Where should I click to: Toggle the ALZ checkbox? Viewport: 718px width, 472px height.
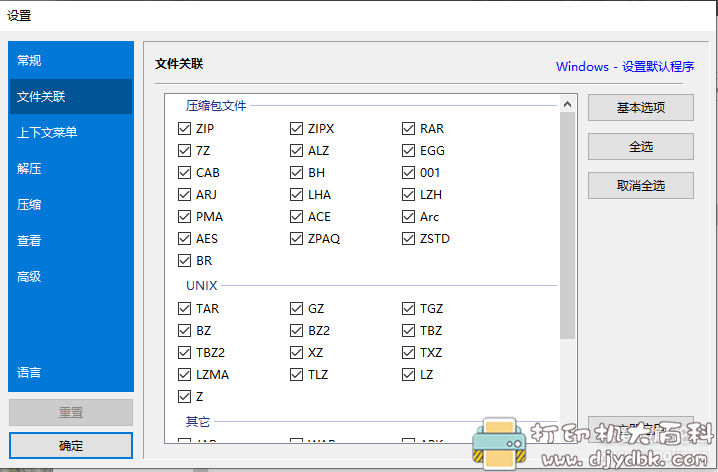[x=296, y=151]
